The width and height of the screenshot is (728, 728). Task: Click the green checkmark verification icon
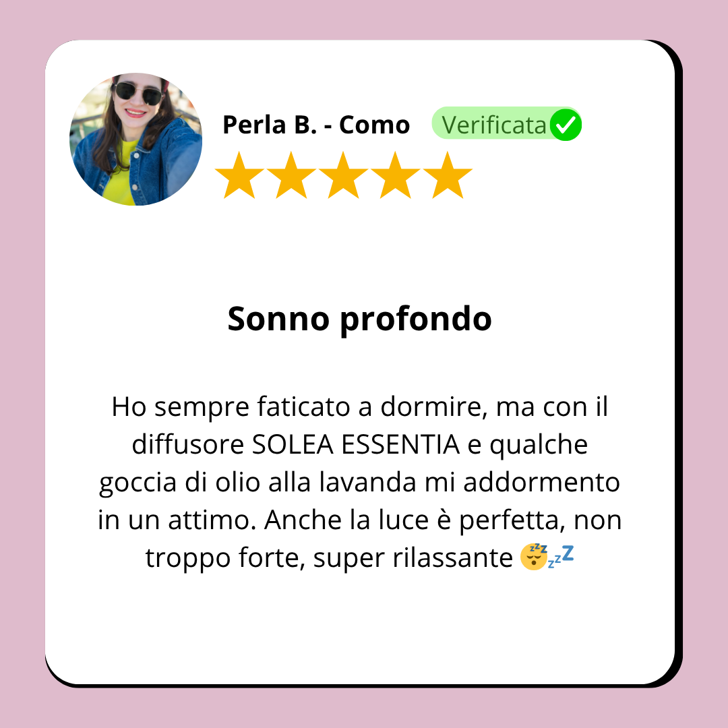[566, 125]
